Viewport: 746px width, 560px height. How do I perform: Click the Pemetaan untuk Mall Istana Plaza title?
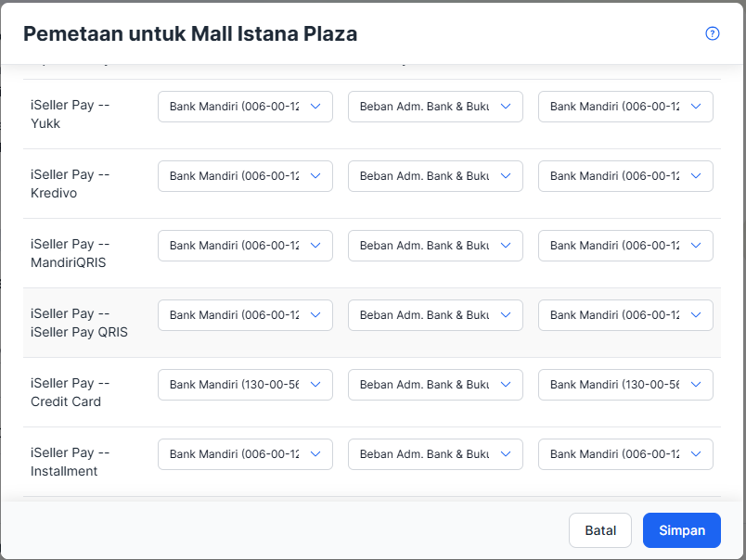point(190,33)
